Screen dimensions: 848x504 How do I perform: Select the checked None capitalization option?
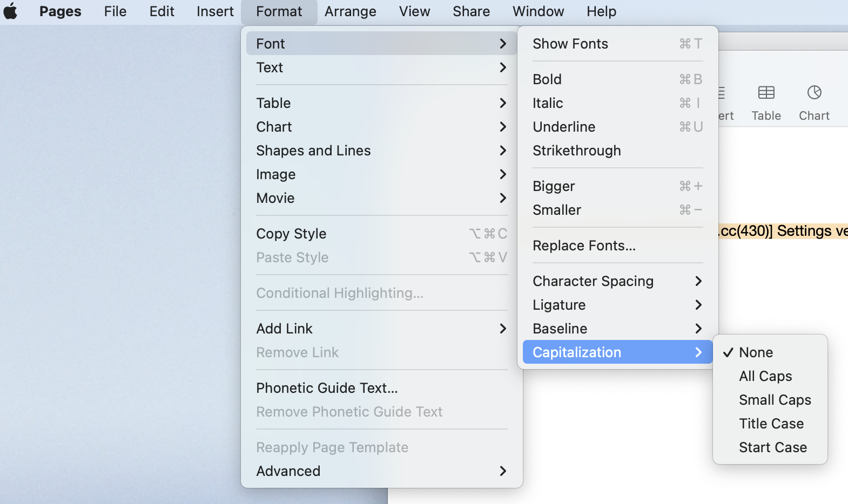point(756,352)
